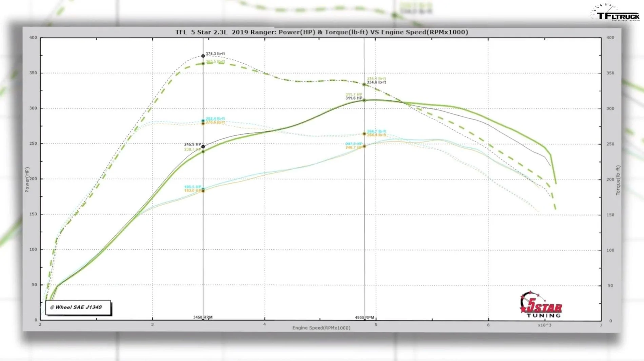The image size is (644, 361).
Task: Click the '363.5 lb-ft' green label
Action: (215, 62)
